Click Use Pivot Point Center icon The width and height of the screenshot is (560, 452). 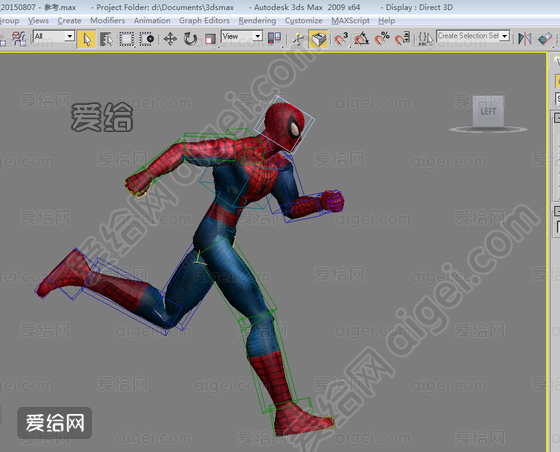click(x=275, y=39)
